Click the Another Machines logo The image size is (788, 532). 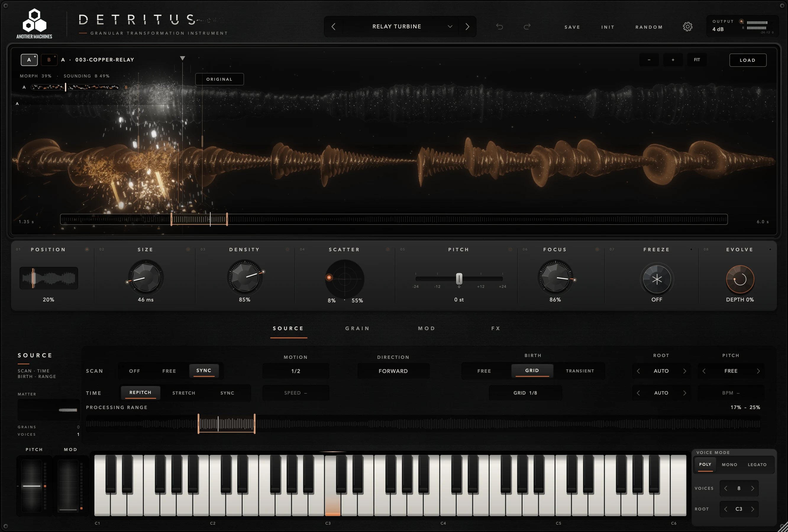point(34,24)
